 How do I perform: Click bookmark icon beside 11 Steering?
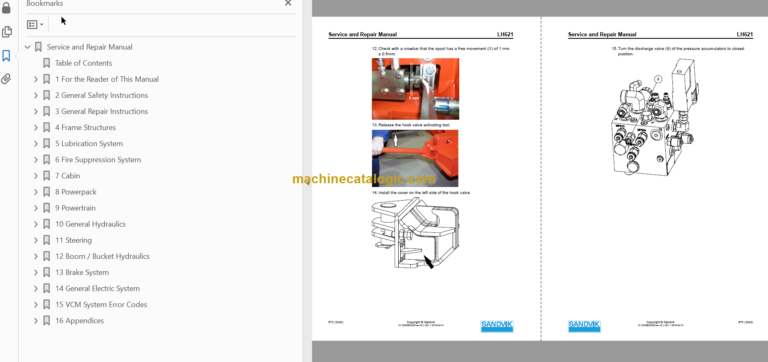pos(47,241)
